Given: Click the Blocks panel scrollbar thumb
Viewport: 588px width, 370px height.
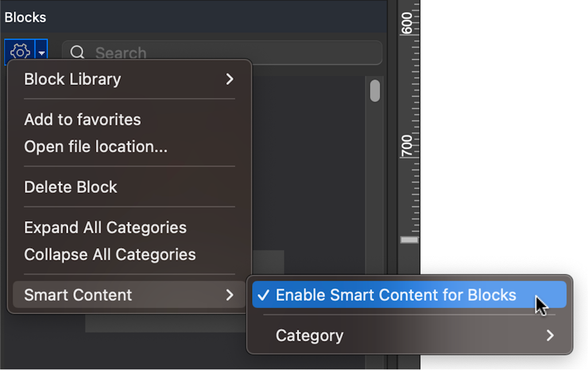Looking at the screenshot, I should pos(374,90).
